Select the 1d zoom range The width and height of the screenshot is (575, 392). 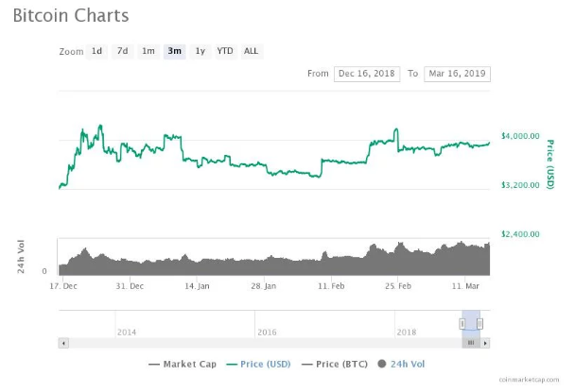point(96,51)
